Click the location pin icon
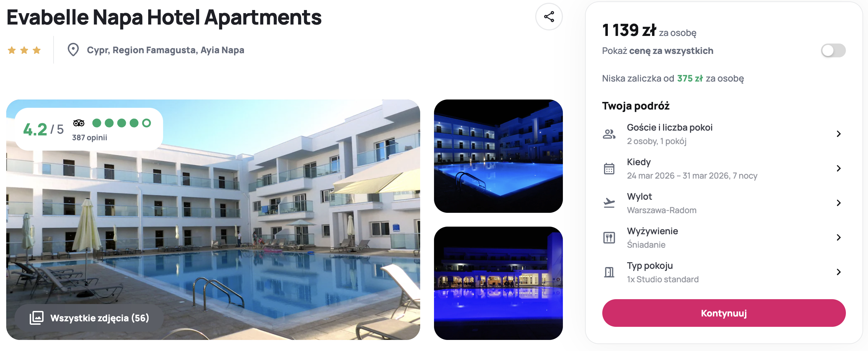 click(73, 50)
